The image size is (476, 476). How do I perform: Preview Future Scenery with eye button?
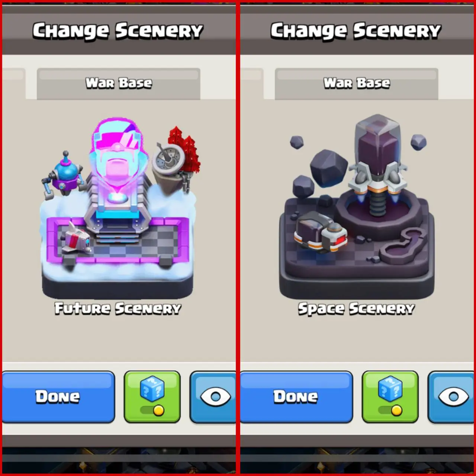213,397
